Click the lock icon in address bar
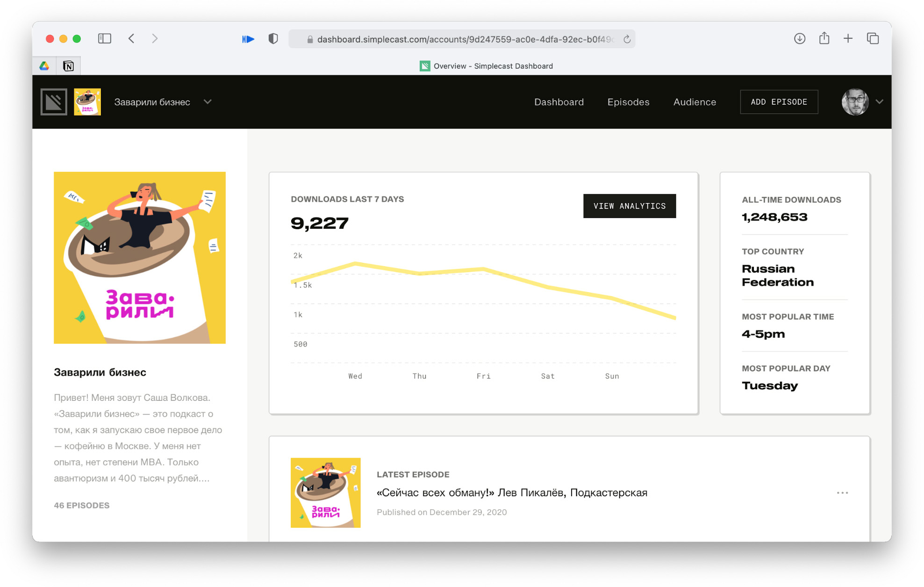Image resolution: width=924 pixels, height=587 pixels. point(309,39)
